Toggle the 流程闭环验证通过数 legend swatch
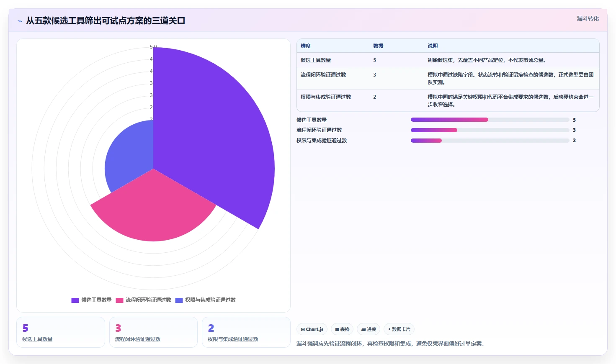 click(119, 300)
